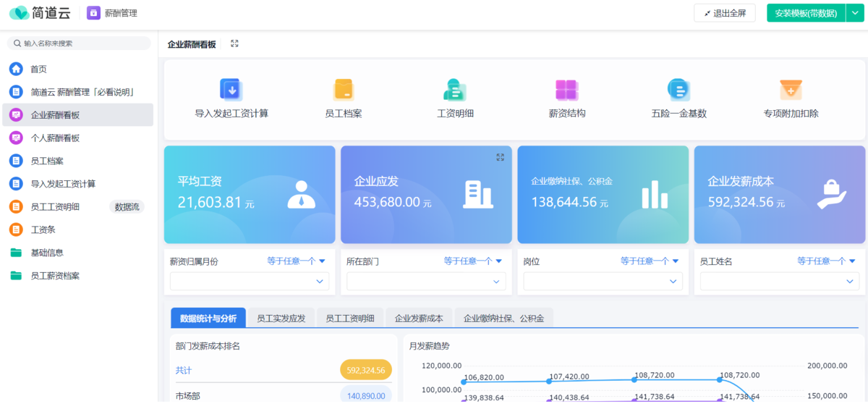Expand the 员工姓名 selection combo box
868x404 pixels.
pyautogui.click(x=779, y=282)
